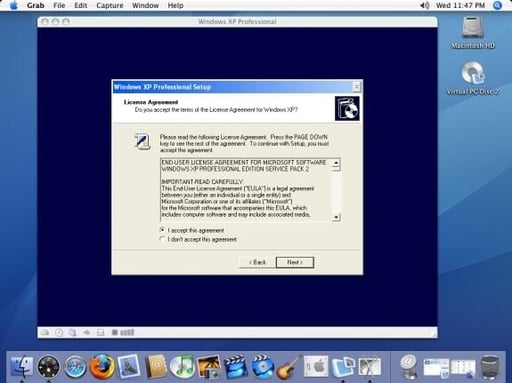The height and width of the screenshot is (383, 512).
Task: Select 'I don't accept this agreement'
Action: point(198,239)
